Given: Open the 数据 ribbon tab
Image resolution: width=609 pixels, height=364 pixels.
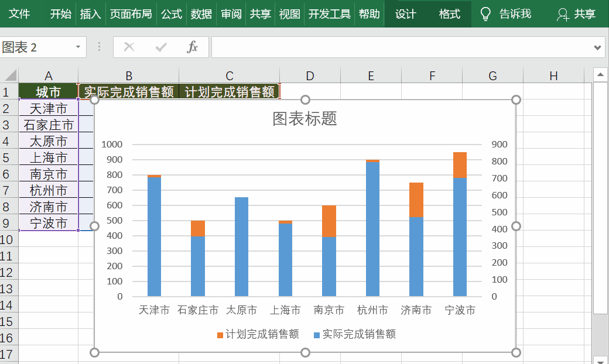Looking at the screenshot, I should 201,13.
